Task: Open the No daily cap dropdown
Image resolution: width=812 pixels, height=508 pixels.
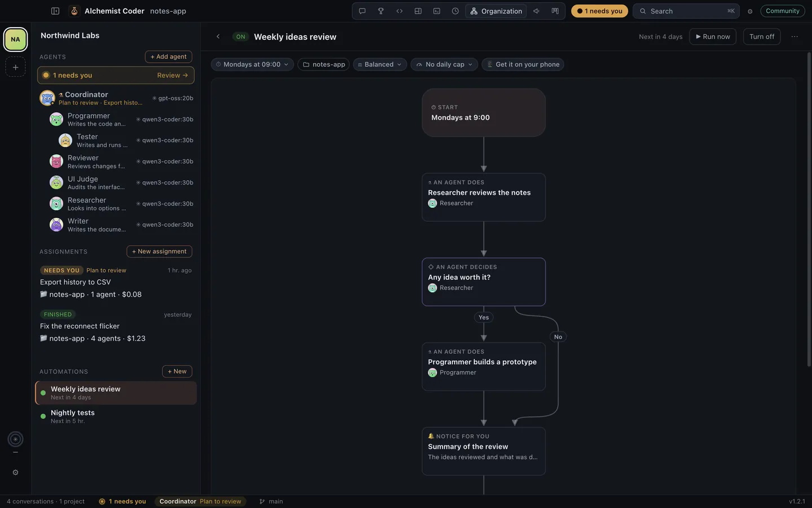Action: [444, 64]
